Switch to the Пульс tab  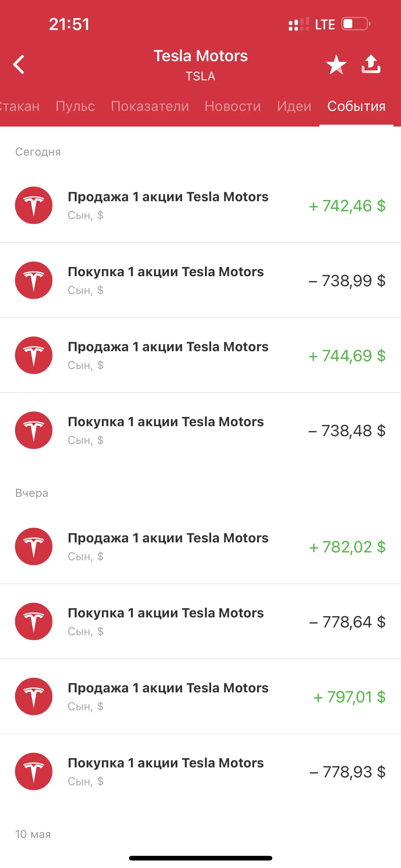pos(75,106)
